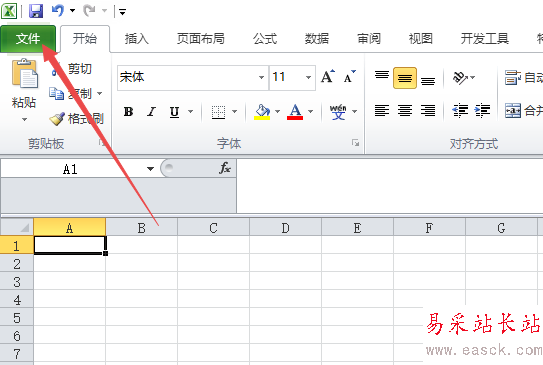Expand the 粘贴 paste options arrow
Image resolution: width=543 pixels, height=365 pixels.
[24, 119]
